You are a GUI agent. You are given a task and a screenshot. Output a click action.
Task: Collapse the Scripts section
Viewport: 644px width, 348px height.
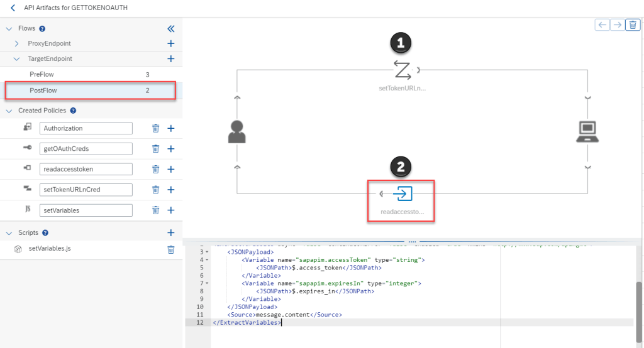tap(9, 232)
